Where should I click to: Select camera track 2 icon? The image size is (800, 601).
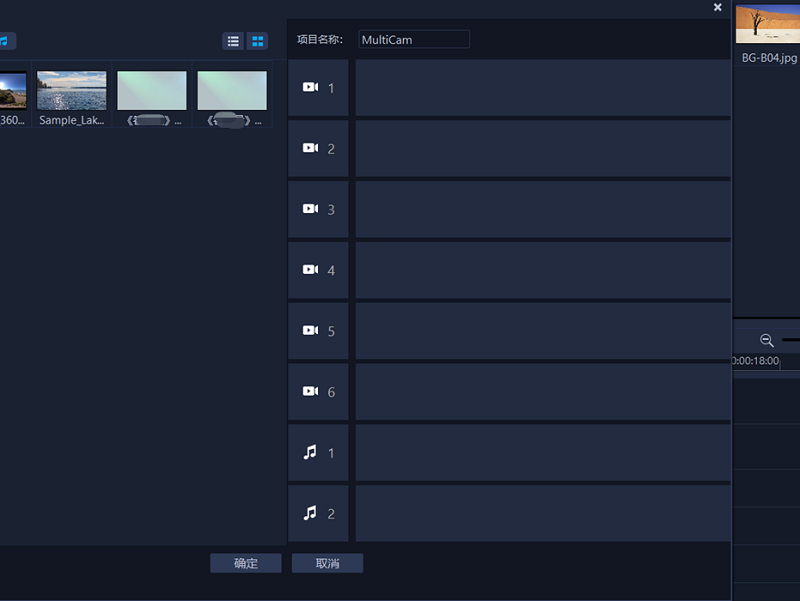[310, 148]
